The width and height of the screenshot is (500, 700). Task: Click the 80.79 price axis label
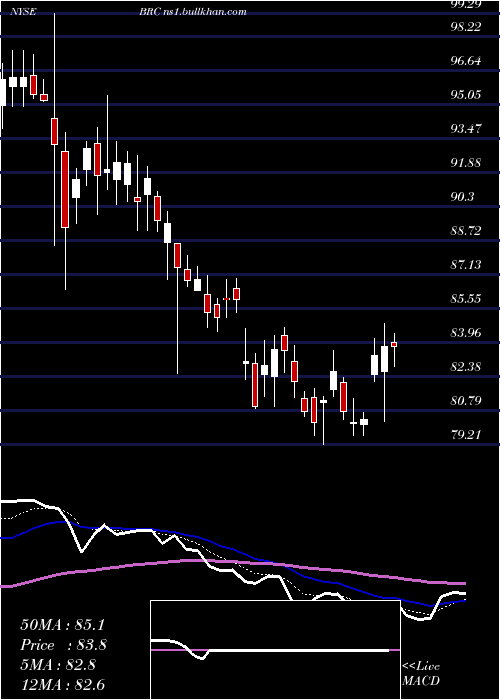point(464,400)
